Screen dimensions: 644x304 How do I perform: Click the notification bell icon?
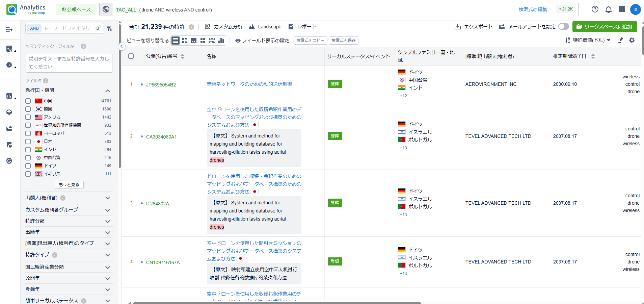[608, 9]
